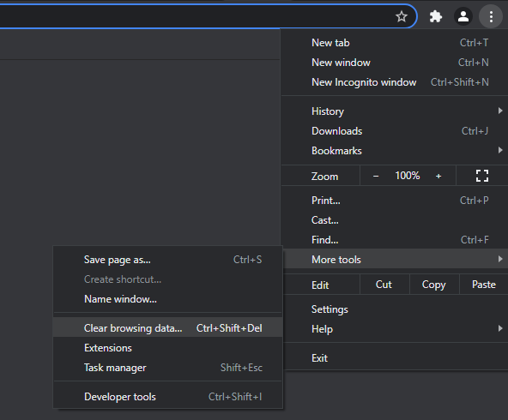508x420 pixels.
Task: Decrease zoom with the minus button
Action: pos(376,176)
